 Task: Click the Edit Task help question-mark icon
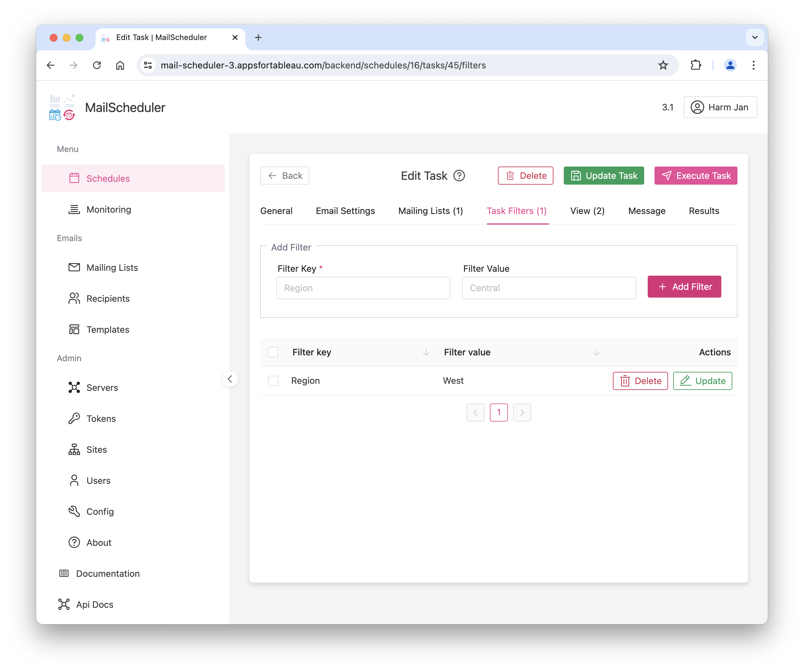click(x=459, y=176)
